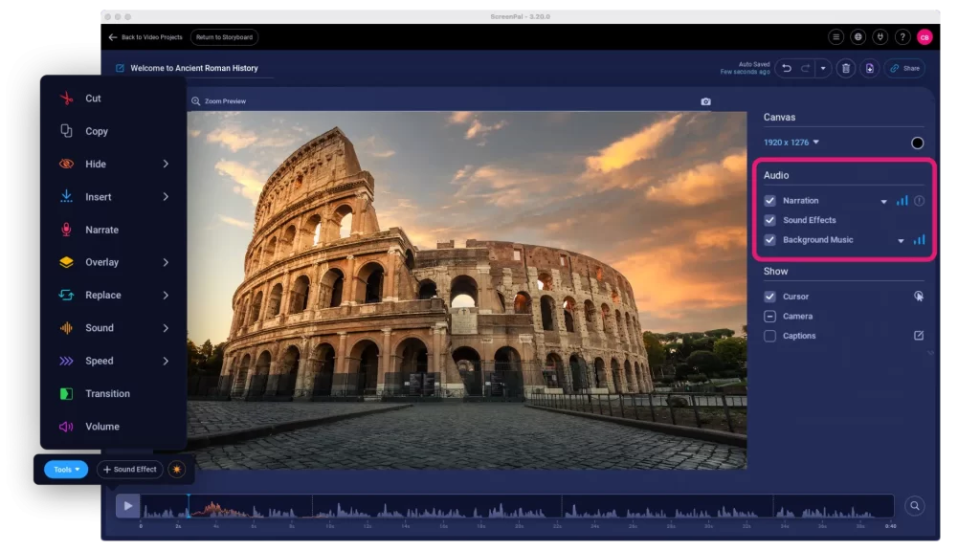Click the timeline zoom magnifier icon

pyautogui.click(x=915, y=506)
